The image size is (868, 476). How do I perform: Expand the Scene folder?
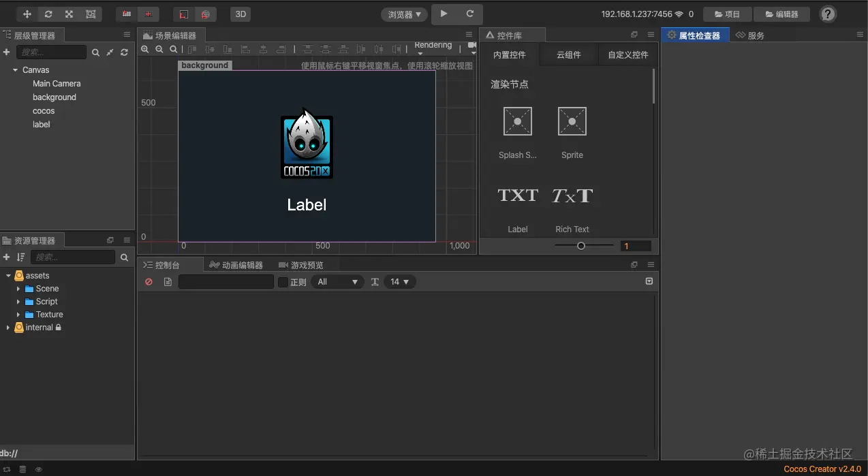tap(18, 289)
